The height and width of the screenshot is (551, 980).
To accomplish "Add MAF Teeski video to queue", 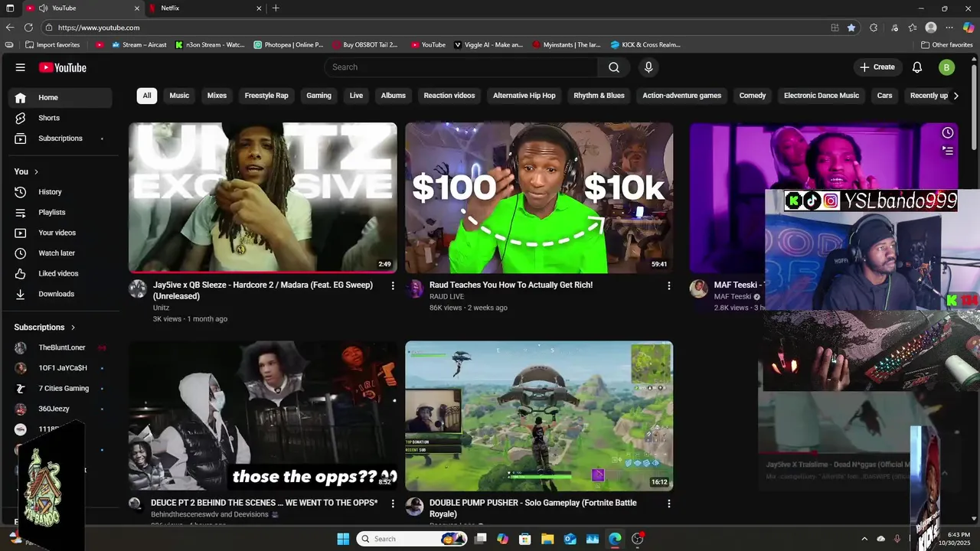I will [x=948, y=151].
